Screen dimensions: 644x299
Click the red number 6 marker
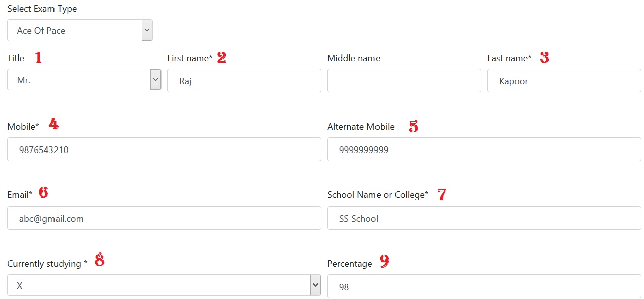pos(43,192)
